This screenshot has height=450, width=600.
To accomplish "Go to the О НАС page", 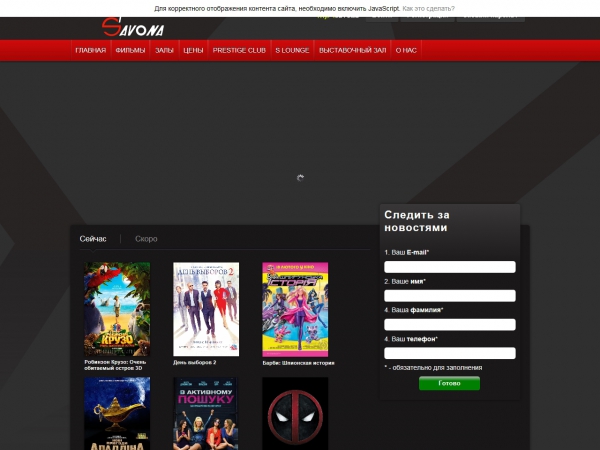I will point(406,51).
